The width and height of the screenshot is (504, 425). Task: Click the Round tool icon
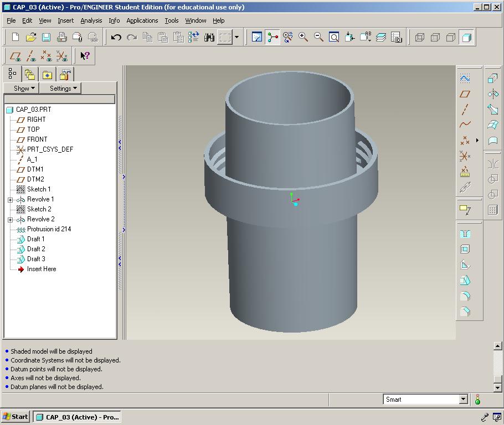465,296
